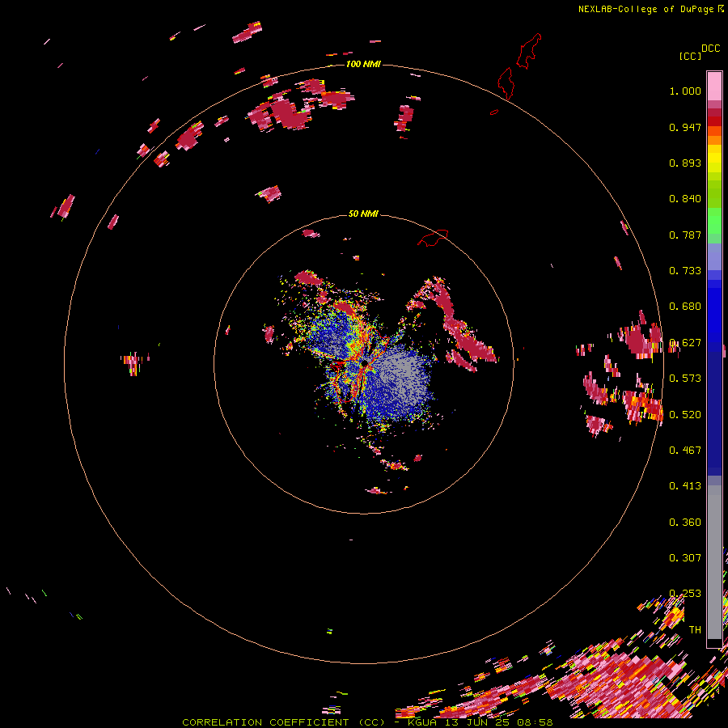Click the 0.307 scale value
This screenshot has width=728, height=728.
(685, 558)
